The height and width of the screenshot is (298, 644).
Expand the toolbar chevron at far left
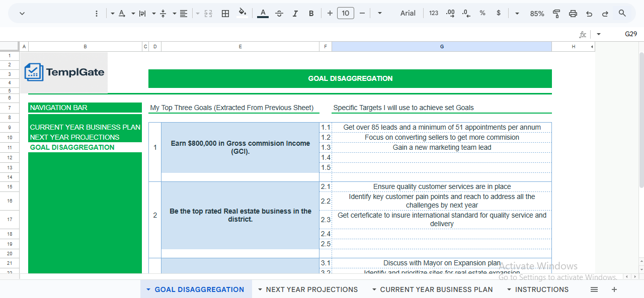click(22, 14)
